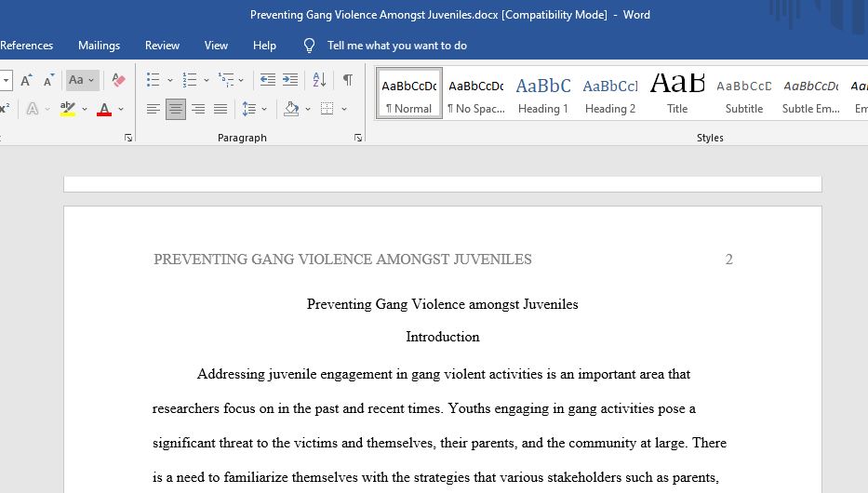
Task: Toggle superscript formatting
Action: 5,109
